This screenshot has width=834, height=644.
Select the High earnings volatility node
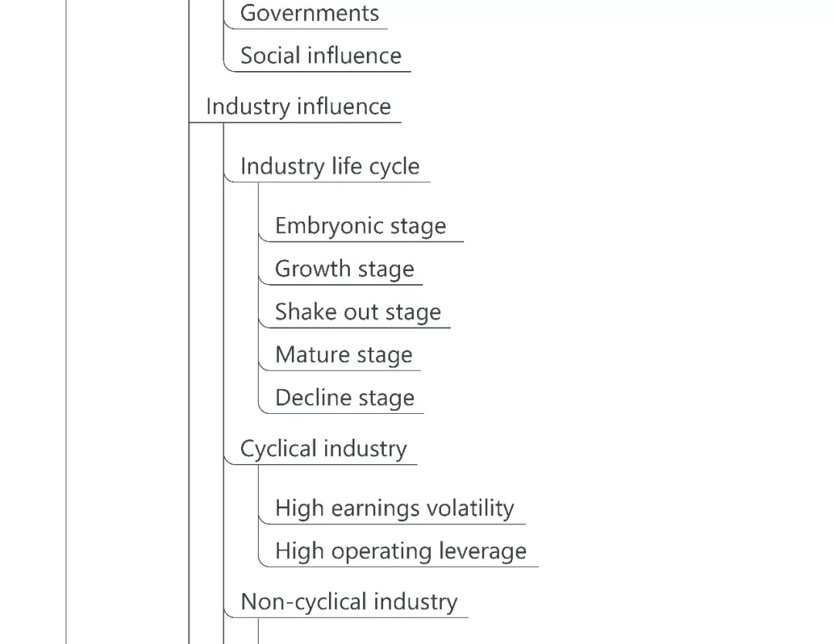395,508
